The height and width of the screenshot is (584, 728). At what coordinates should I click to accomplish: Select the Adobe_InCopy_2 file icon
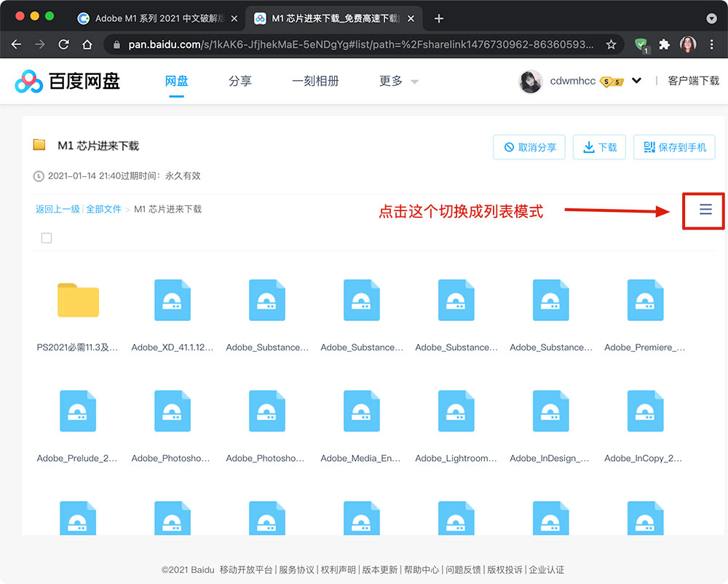(x=645, y=411)
